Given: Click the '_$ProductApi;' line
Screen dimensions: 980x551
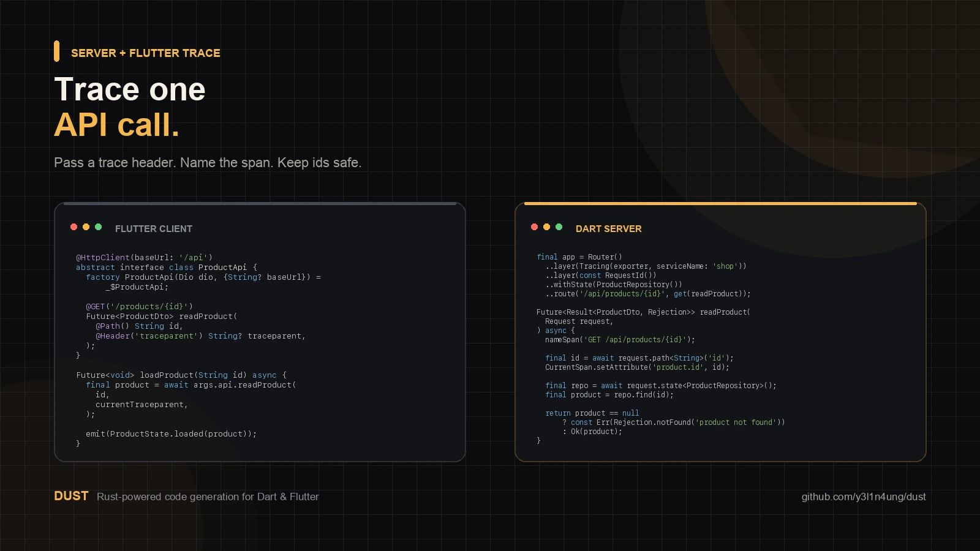Looking at the screenshot, I should (137, 287).
